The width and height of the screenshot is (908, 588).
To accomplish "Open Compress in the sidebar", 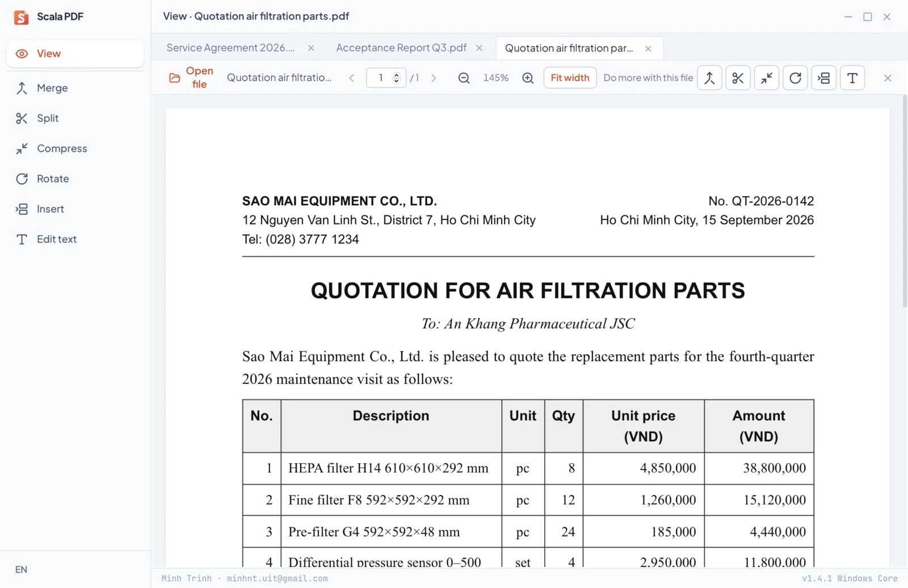I will point(75,149).
